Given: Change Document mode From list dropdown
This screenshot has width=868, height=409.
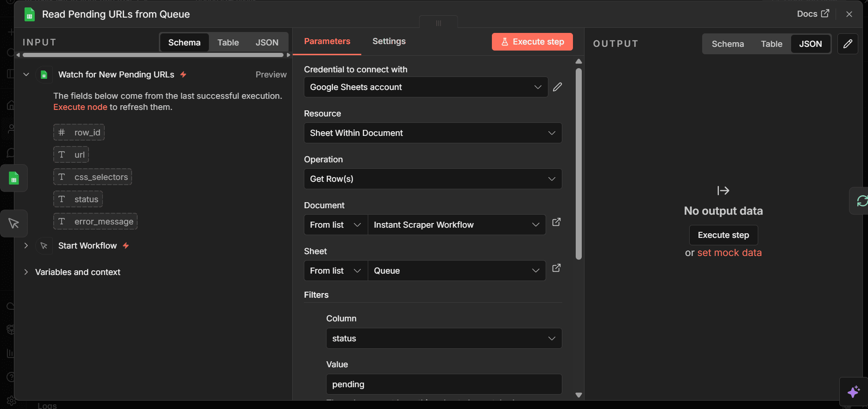Looking at the screenshot, I should click(x=336, y=225).
